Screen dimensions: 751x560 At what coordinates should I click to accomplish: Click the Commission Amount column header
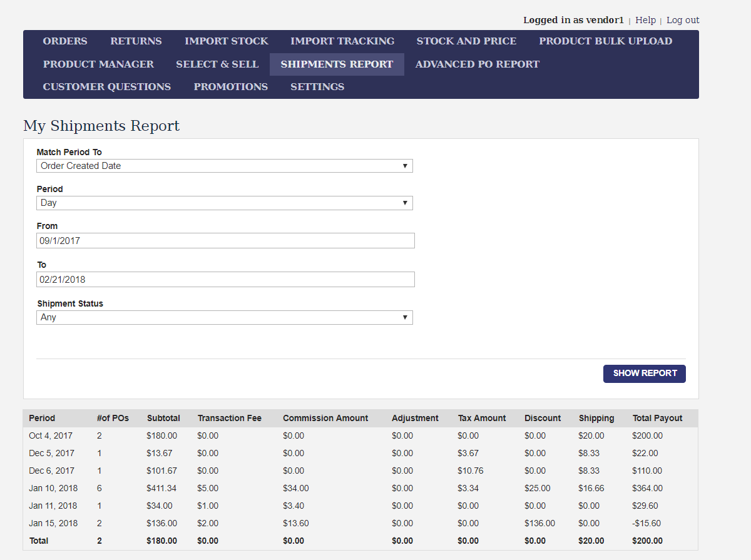click(325, 418)
